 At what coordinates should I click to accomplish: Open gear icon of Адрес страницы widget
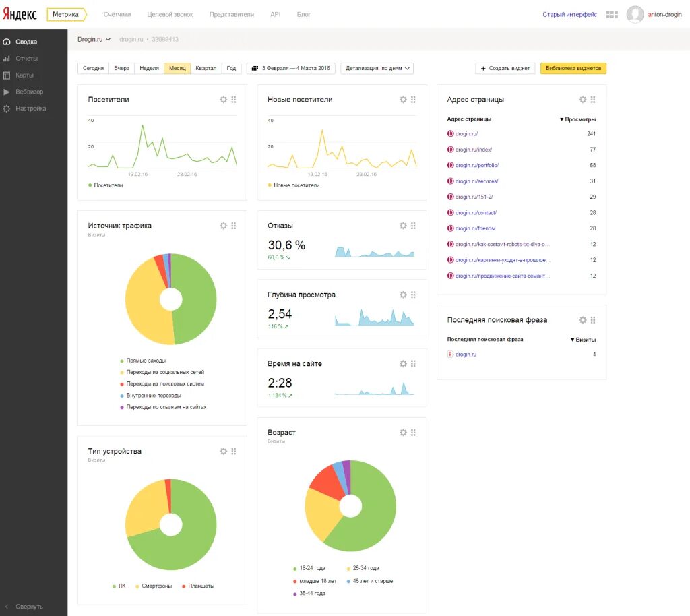[583, 100]
